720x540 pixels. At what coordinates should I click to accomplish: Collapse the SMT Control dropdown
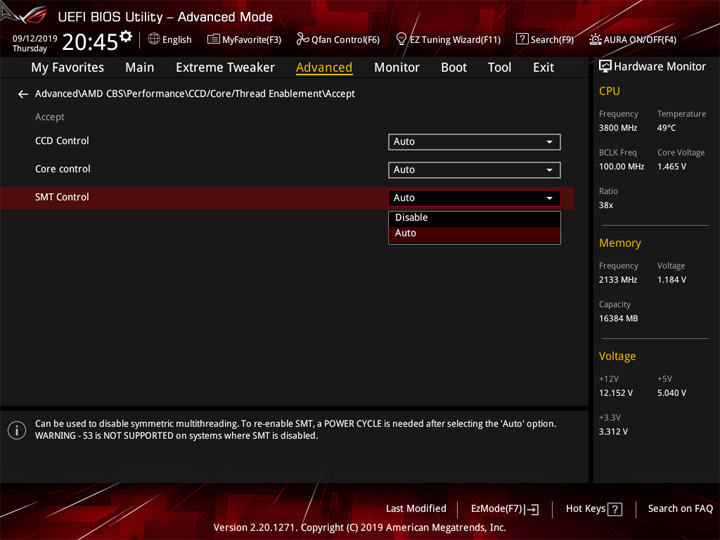474,198
